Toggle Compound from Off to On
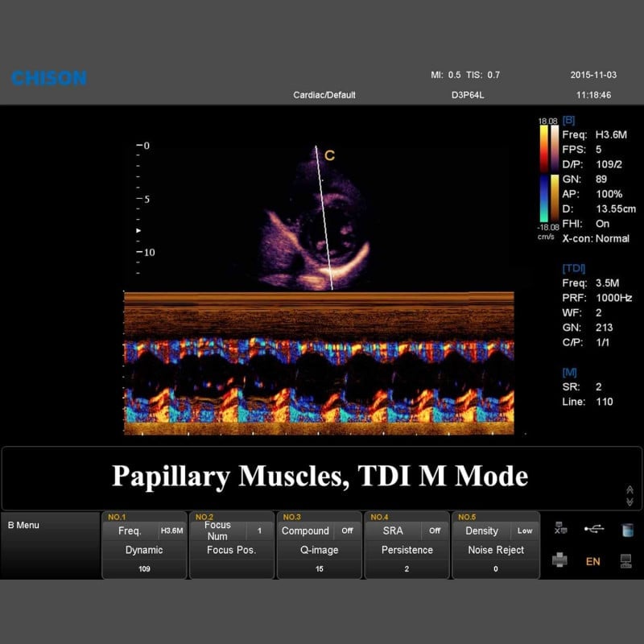This screenshot has height=644, width=644. (x=306, y=530)
